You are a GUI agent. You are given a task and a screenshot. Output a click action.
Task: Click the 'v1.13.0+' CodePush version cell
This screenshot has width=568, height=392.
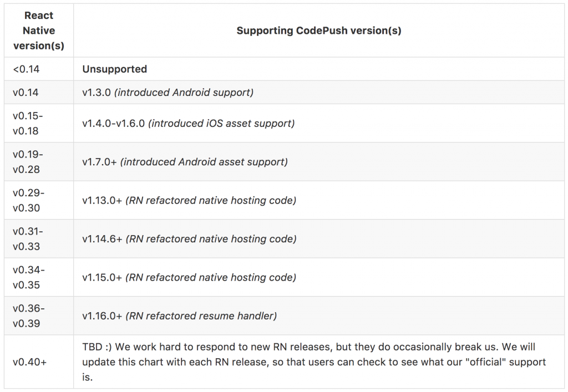(x=189, y=200)
